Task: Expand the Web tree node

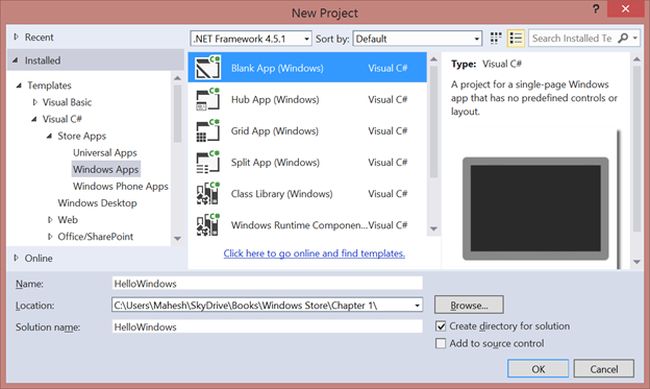Action: point(50,220)
